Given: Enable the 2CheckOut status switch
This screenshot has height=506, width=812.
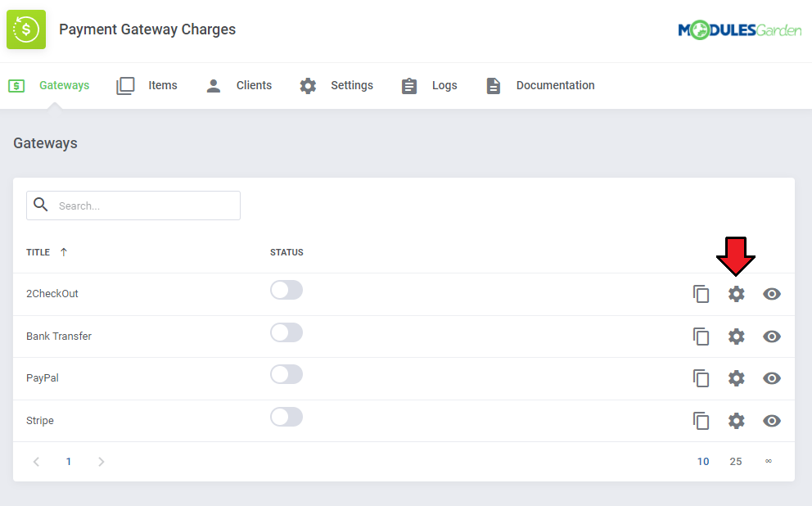Looking at the screenshot, I should point(286,290).
